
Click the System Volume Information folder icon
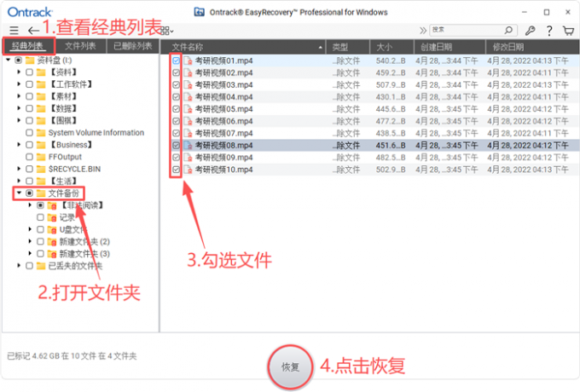pos(41,133)
